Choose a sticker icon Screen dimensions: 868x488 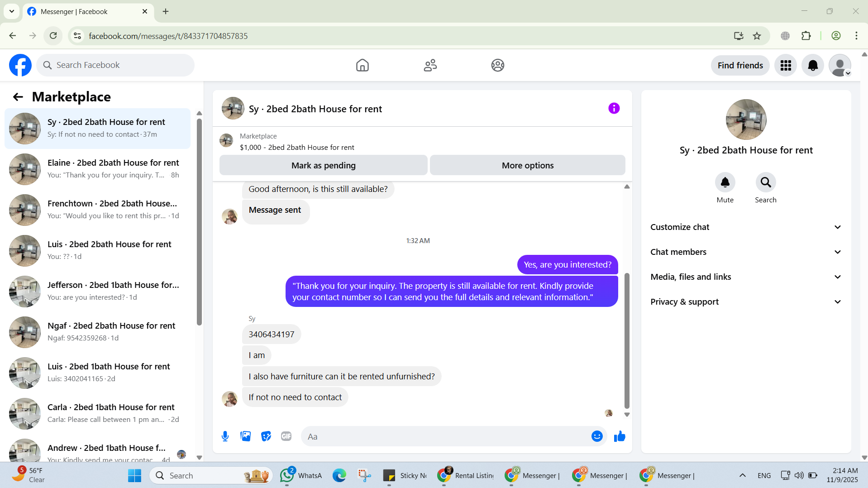pos(266,436)
